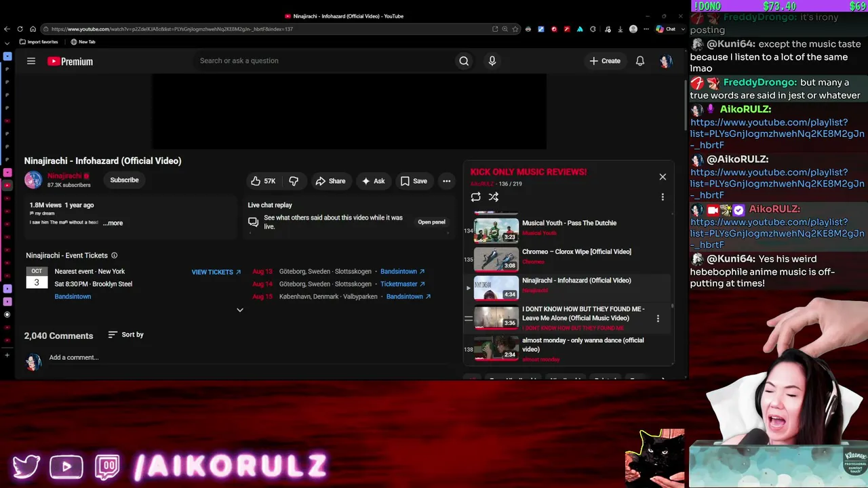The height and width of the screenshot is (488, 868).
Task: Open Bandsintown link under Brooklyn Steel event
Action: click(73, 296)
